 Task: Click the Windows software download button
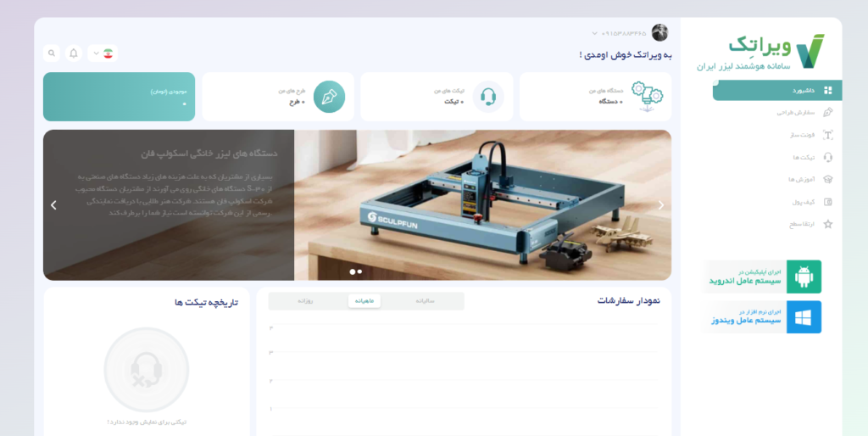pyautogui.click(x=763, y=316)
